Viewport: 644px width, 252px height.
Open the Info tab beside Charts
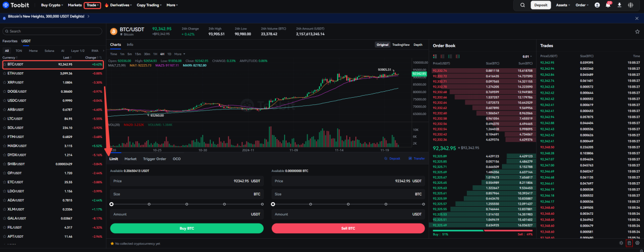[130, 45]
